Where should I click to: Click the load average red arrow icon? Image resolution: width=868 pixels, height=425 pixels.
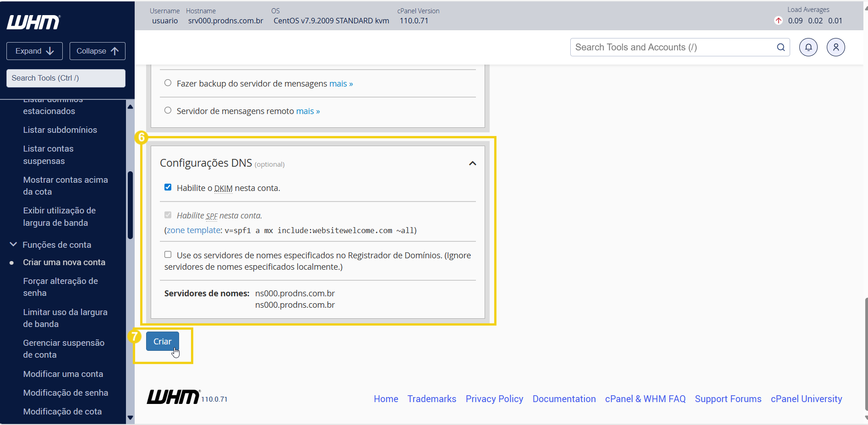click(x=778, y=21)
